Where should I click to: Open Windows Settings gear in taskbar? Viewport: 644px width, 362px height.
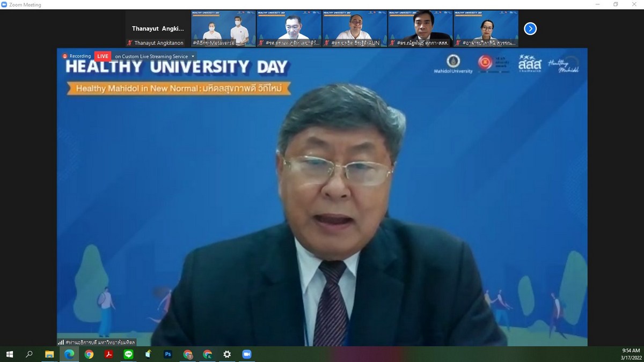(x=227, y=354)
